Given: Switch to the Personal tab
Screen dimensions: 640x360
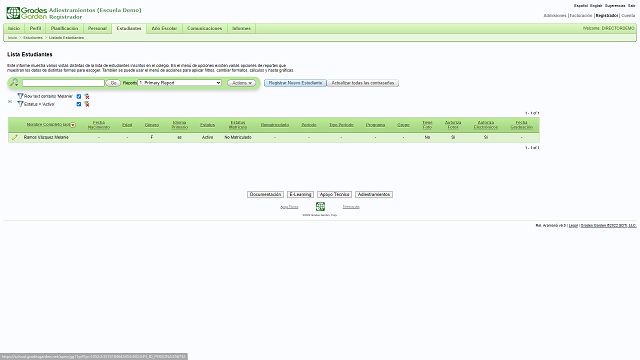Looking at the screenshot, I should (x=97, y=28).
